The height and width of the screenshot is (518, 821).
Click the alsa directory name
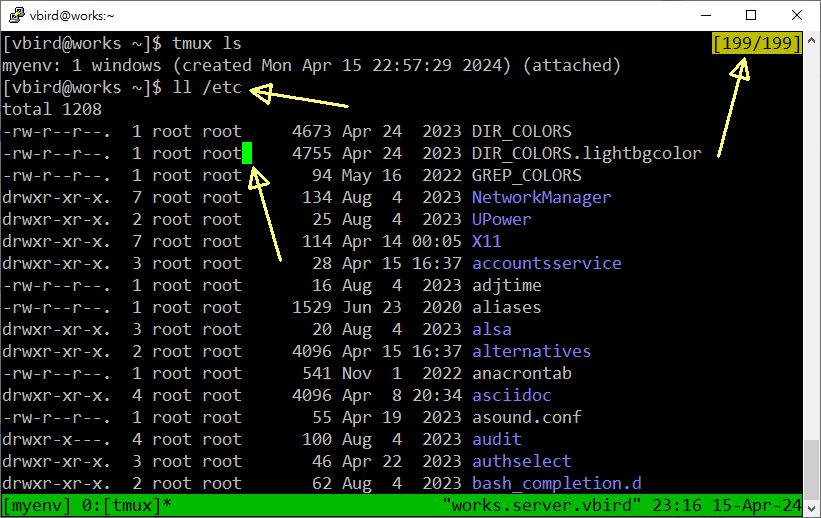492,329
